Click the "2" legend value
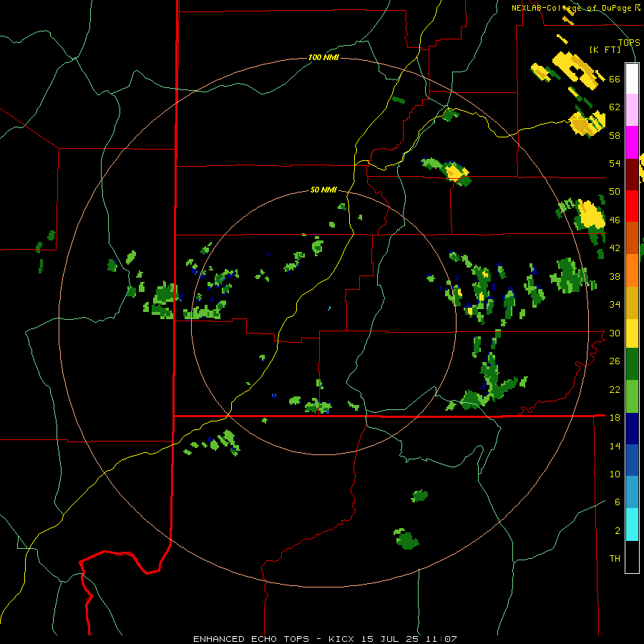The width and height of the screenshot is (644, 644). (618, 531)
